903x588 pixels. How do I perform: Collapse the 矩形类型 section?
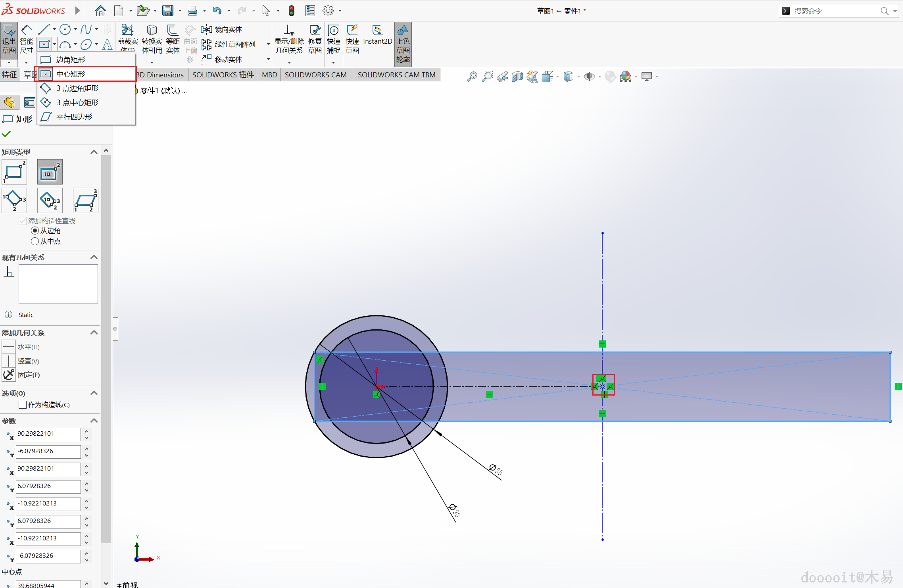(x=94, y=152)
